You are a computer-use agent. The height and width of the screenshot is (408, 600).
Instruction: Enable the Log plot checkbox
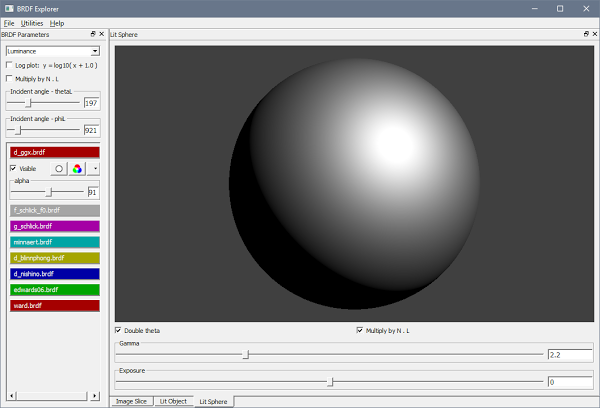pos(10,65)
